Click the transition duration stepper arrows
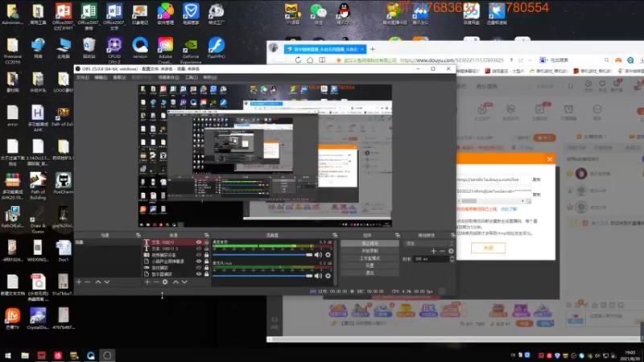The image size is (644, 362). point(452,259)
